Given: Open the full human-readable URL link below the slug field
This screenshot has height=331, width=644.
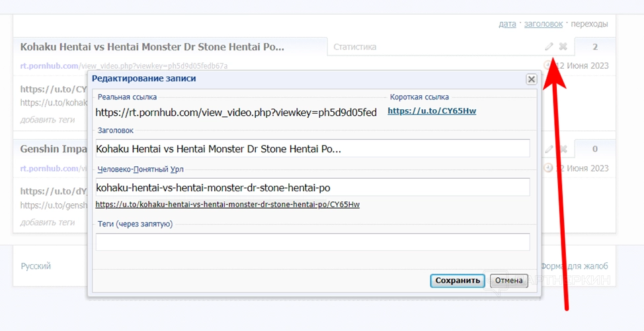Looking at the screenshot, I should pyautogui.click(x=227, y=205).
